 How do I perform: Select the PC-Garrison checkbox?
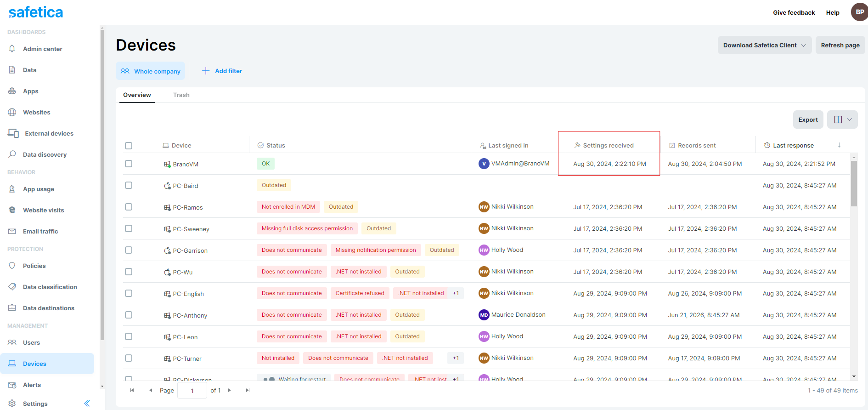pos(129,250)
